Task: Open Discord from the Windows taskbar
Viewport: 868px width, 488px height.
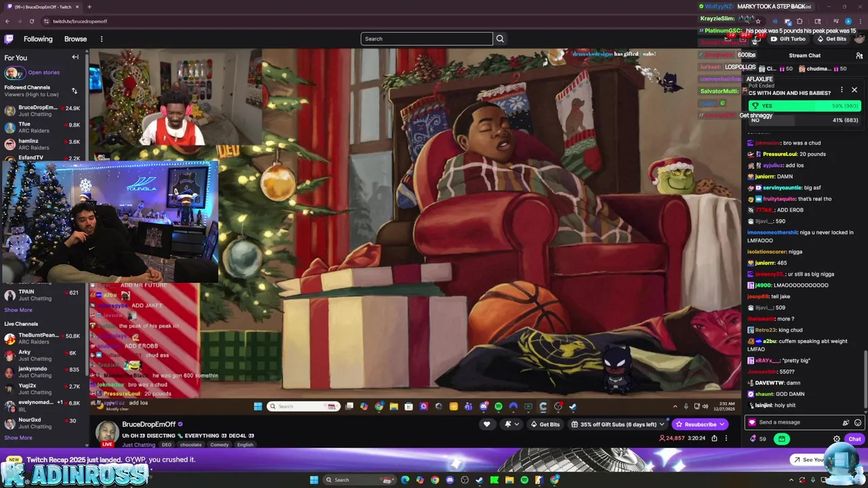Action: [450, 480]
